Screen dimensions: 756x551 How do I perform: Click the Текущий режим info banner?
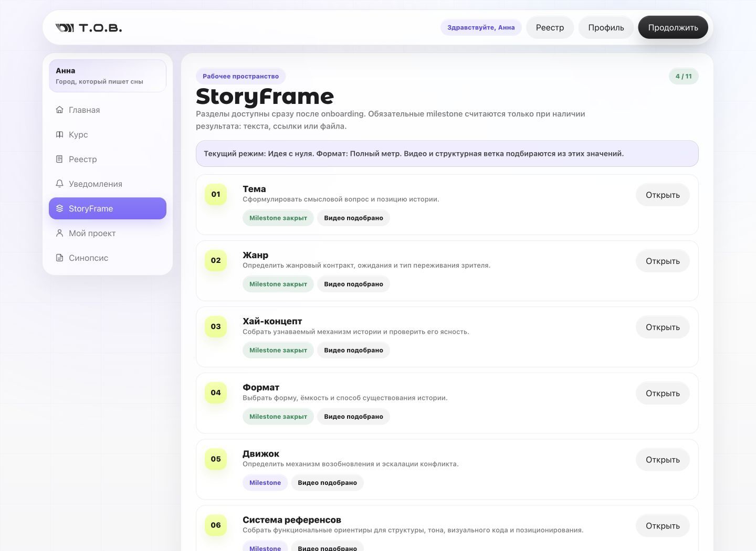click(447, 154)
